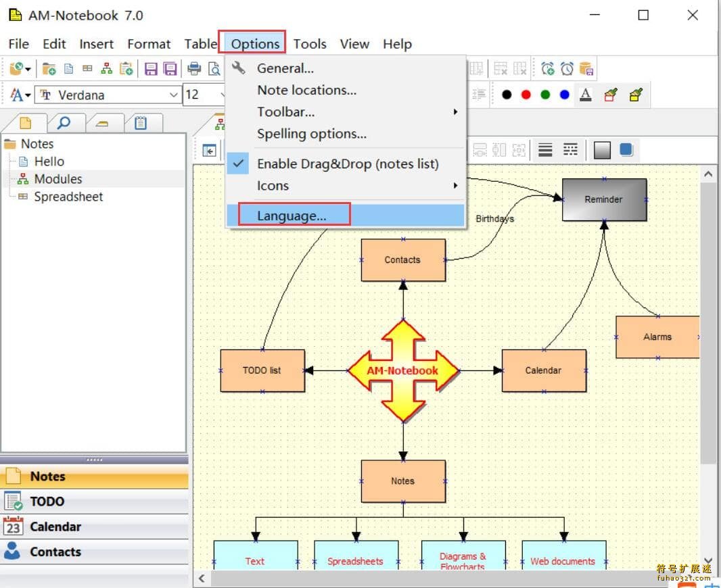Open the font size 12 combo box
The image size is (721, 588).
coord(205,95)
